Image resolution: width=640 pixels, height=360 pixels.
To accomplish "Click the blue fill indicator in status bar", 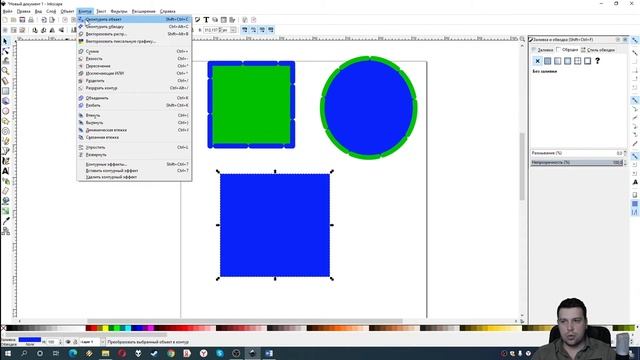I will coord(30,340).
